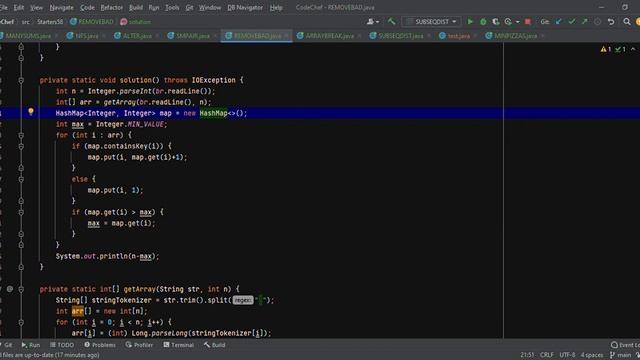The width and height of the screenshot is (640, 360).
Task: Open the Problems tool window
Action: 100,345
